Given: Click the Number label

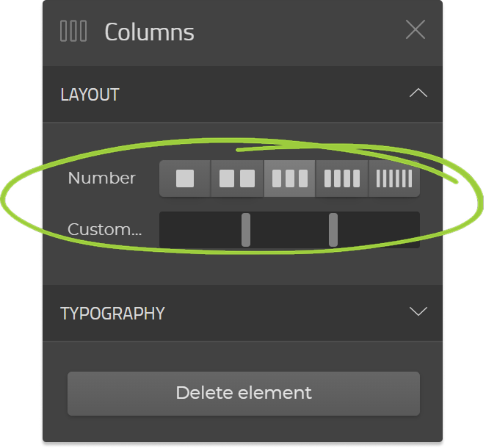Looking at the screenshot, I should 101,178.
